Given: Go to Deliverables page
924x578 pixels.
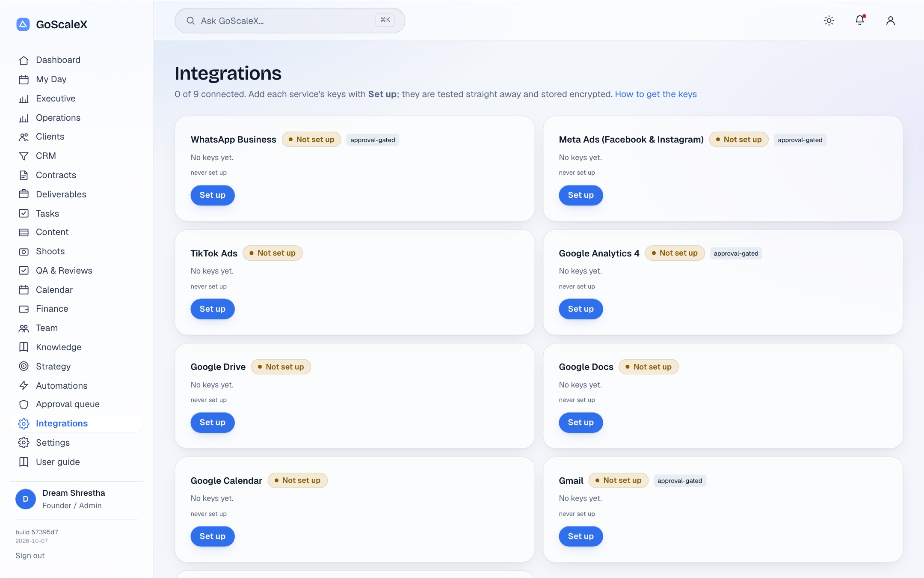Looking at the screenshot, I should 77,194.
